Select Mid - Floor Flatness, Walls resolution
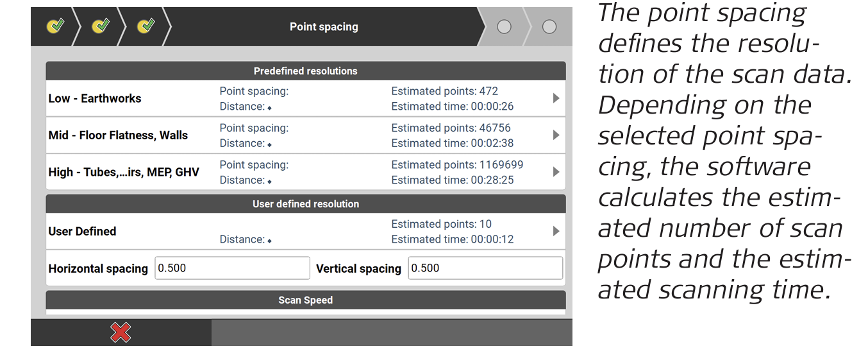The image size is (868, 353). tap(118, 135)
